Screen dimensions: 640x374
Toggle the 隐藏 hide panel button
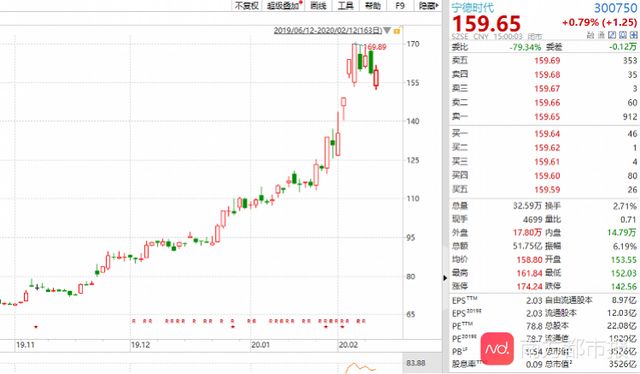point(428,5)
